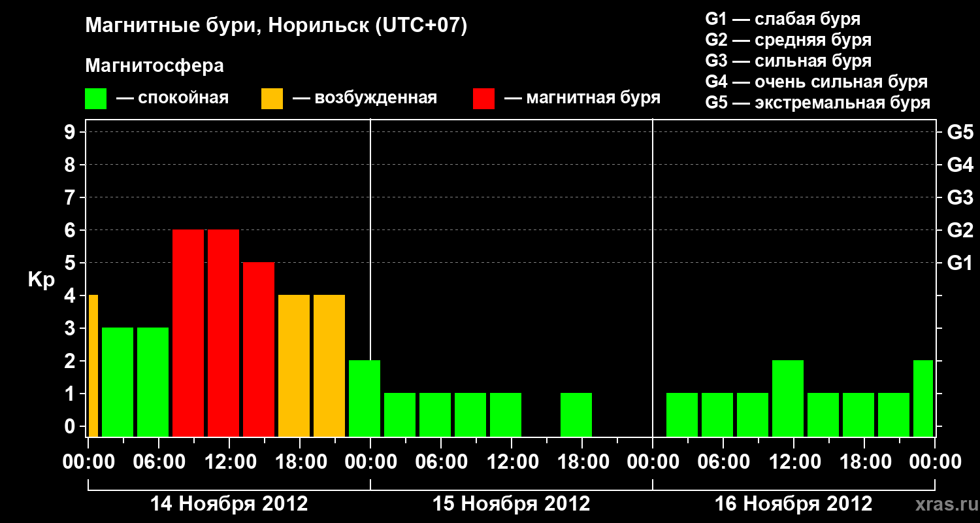The height and width of the screenshot is (523, 980).
Task: Click the green Kp 2 bar crossing midnight into 15 November
Action: (365, 398)
